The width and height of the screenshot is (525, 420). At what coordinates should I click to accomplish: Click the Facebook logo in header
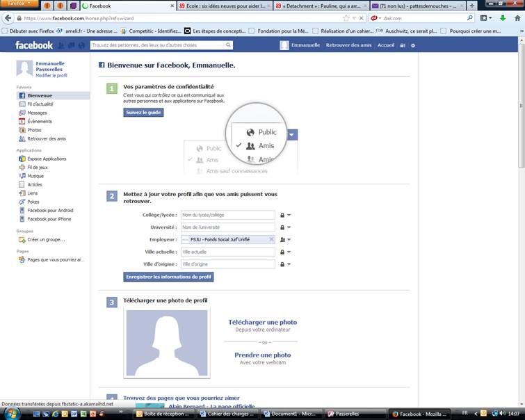pyautogui.click(x=34, y=45)
